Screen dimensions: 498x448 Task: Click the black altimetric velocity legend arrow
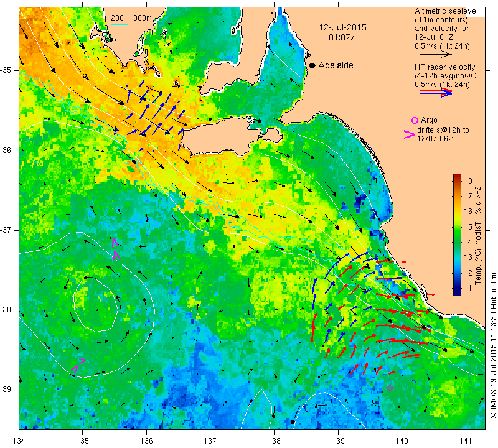pyautogui.click(x=436, y=55)
